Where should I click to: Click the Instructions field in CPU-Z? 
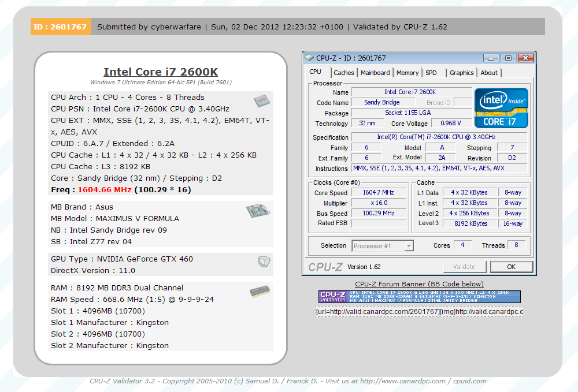[x=439, y=168]
